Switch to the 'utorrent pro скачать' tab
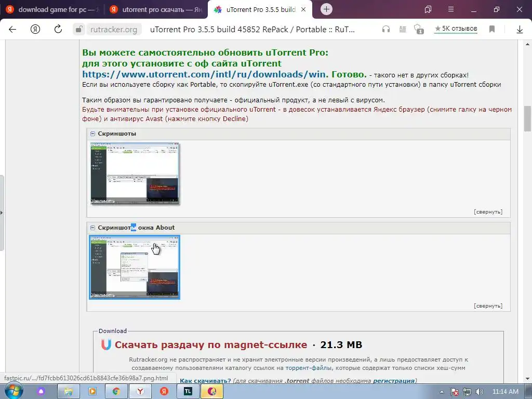 [156, 9]
